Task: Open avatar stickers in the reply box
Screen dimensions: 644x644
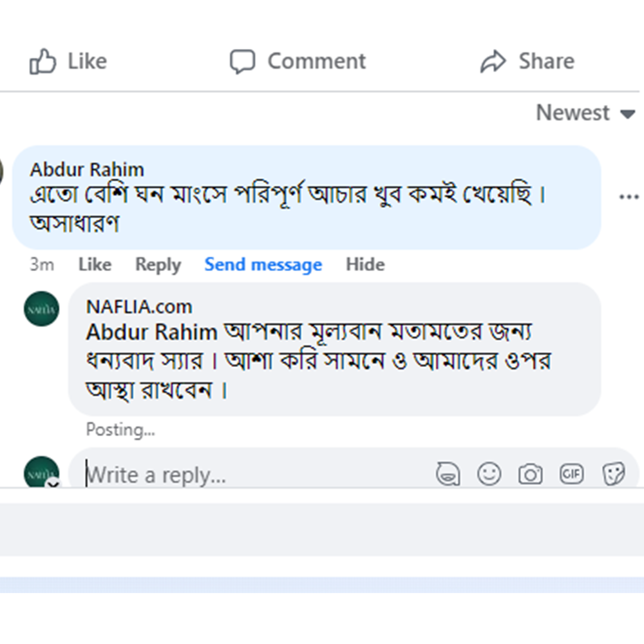Action: [448, 475]
